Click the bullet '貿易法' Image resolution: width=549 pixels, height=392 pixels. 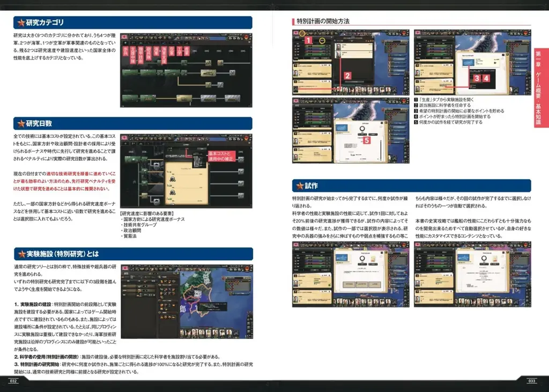click(x=130, y=236)
